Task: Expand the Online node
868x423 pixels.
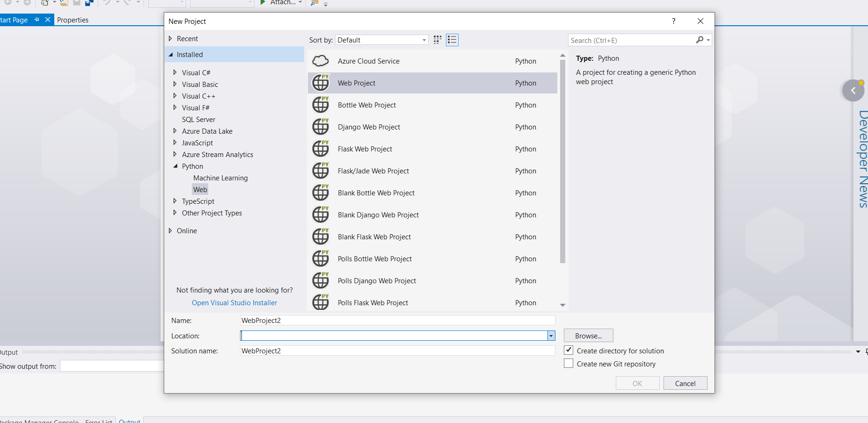Action: pyautogui.click(x=170, y=230)
